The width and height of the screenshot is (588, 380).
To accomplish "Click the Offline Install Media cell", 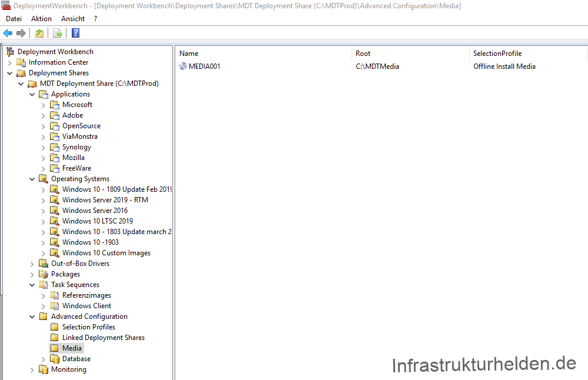I will 504,66.
